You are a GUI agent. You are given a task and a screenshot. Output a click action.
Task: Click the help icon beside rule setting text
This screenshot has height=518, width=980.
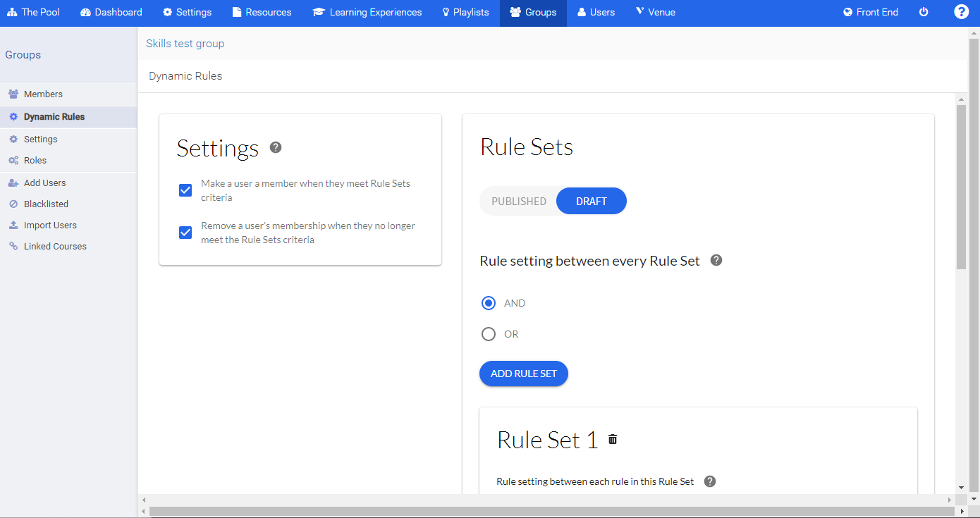point(716,260)
